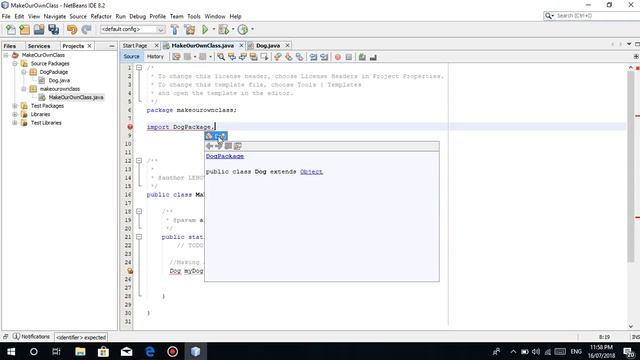Screen dimensions: 640x360
Task: Click the Start Macro Recording red icon
Action: point(338,57)
